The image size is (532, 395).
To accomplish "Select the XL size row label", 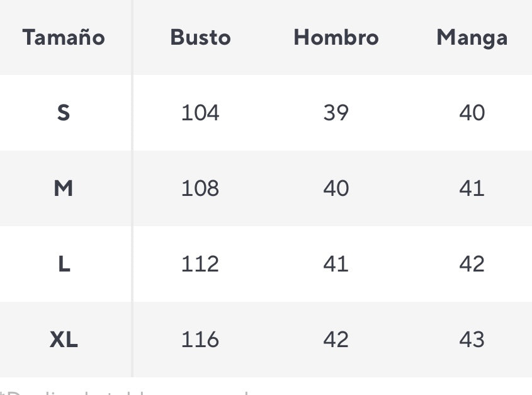I will 64,340.
